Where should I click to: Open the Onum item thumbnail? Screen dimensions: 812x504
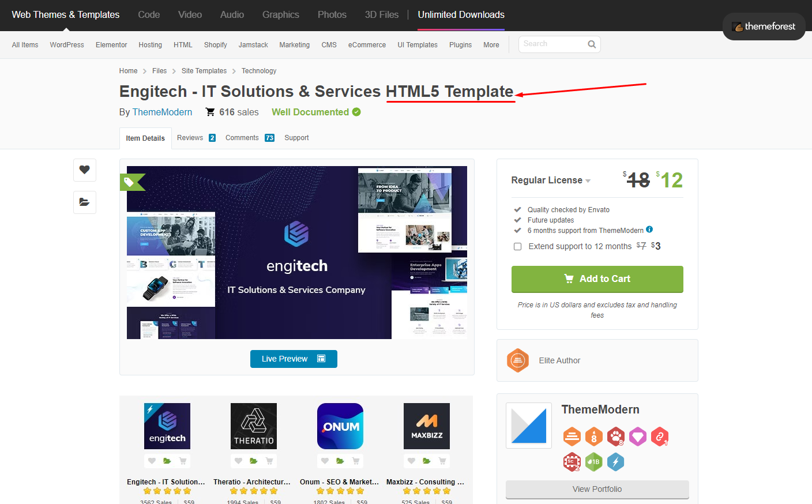pyautogui.click(x=340, y=426)
